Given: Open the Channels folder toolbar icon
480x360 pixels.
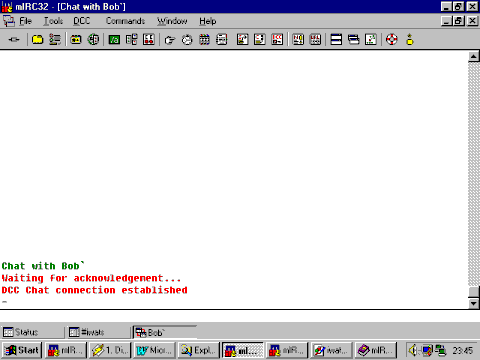Looking at the screenshot, I should click(x=76, y=40).
